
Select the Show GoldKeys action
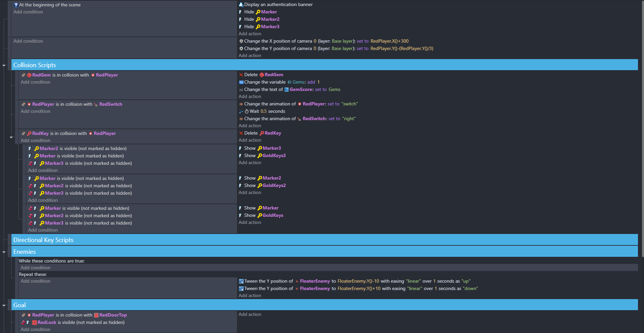tap(261, 216)
